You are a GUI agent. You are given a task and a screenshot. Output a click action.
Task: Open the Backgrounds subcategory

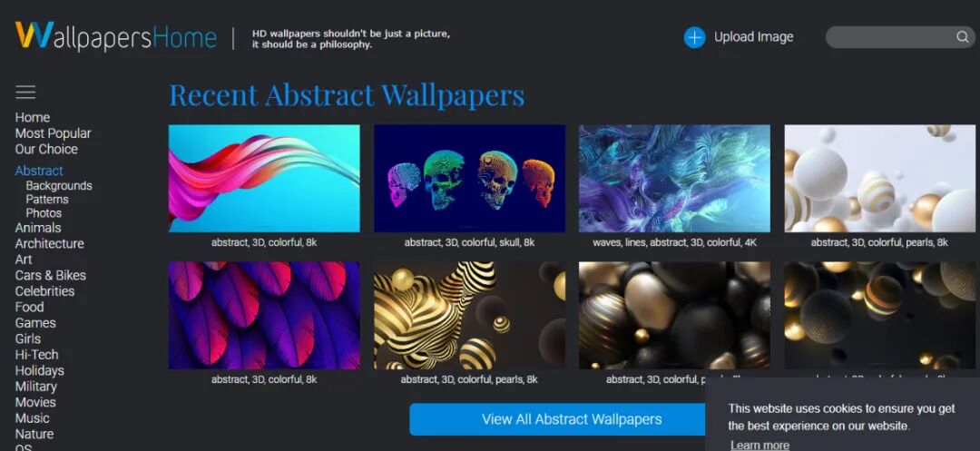coord(59,185)
